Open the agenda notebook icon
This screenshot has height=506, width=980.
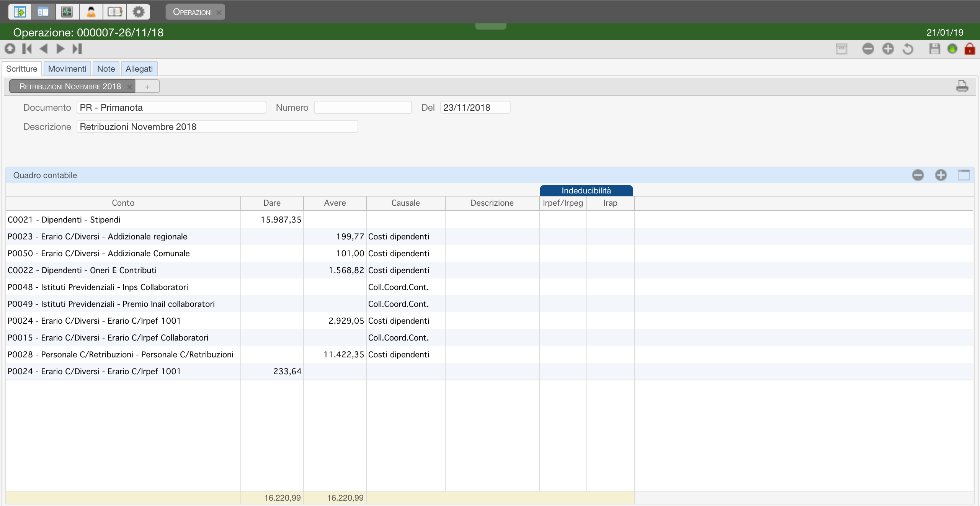(114, 12)
